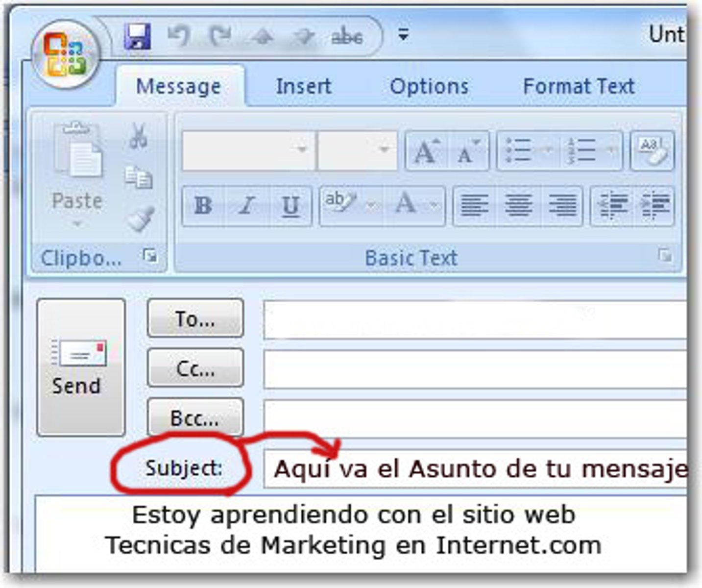Grow font size icon
Image resolution: width=702 pixels, height=588 pixels.
coord(426,150)
